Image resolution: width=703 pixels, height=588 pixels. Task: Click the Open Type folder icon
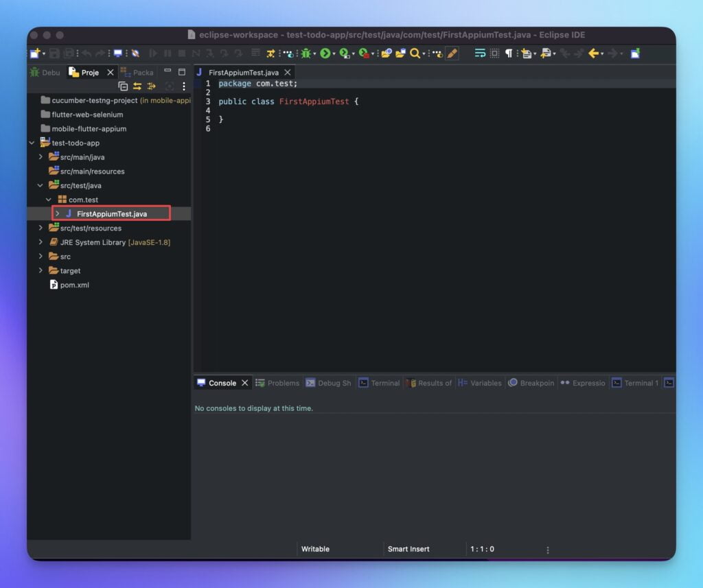click(387, 54)
